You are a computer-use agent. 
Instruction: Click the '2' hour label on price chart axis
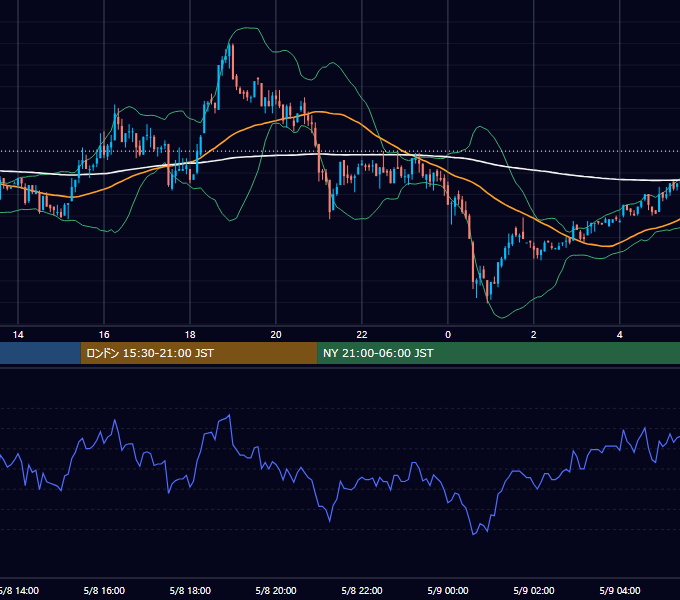(533, 335)
